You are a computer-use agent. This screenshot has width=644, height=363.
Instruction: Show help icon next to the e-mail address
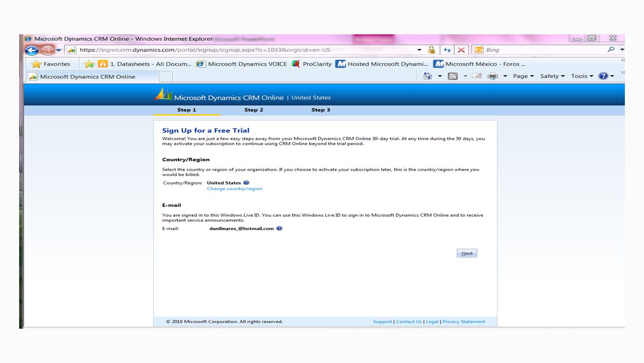[x=279, y=228]
